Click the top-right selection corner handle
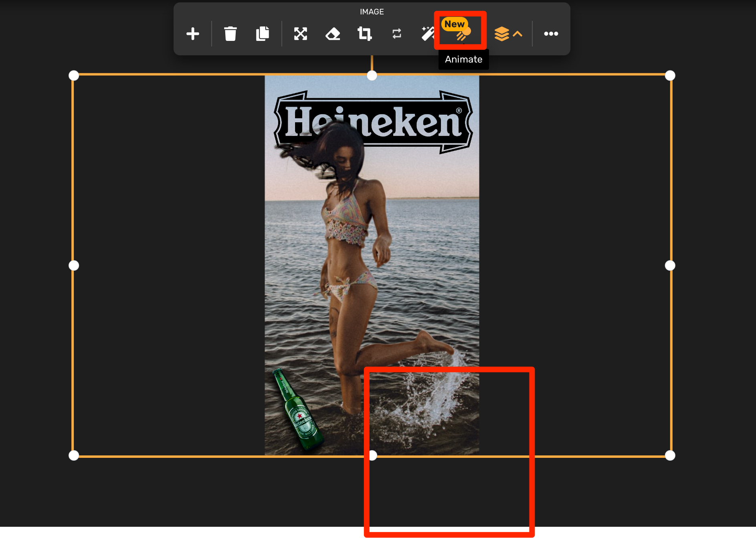The width and height of the screenshot is (756, 538). pyautogui.click(x=670, y=75)
